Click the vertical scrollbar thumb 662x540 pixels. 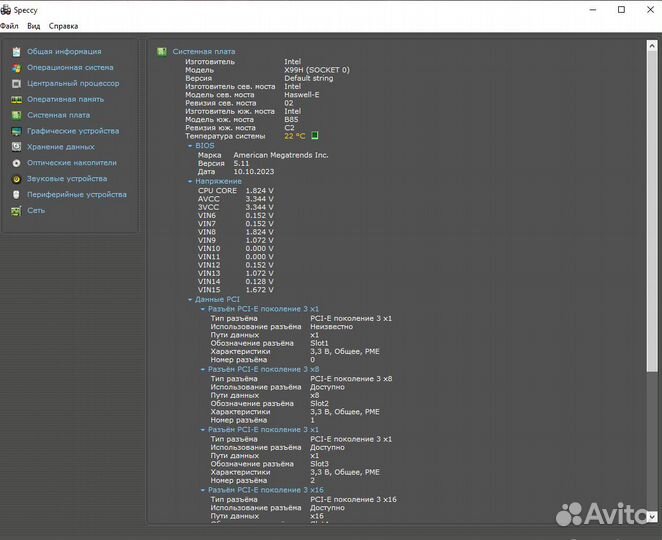[x=652, y=212]
